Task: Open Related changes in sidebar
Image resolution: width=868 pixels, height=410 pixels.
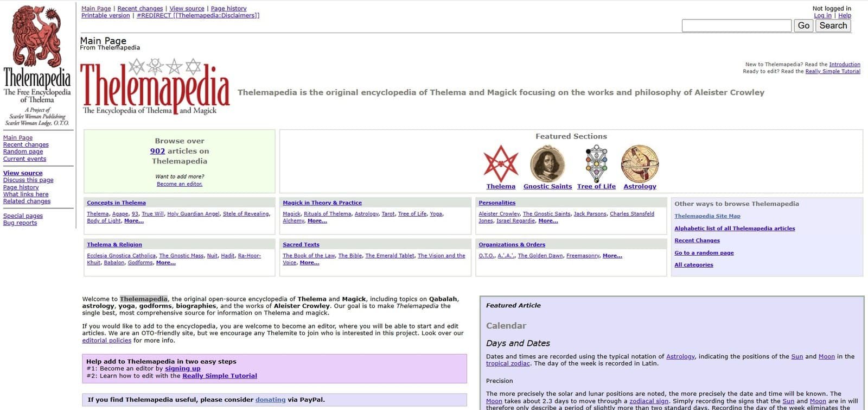Action: tap(27, 201)
